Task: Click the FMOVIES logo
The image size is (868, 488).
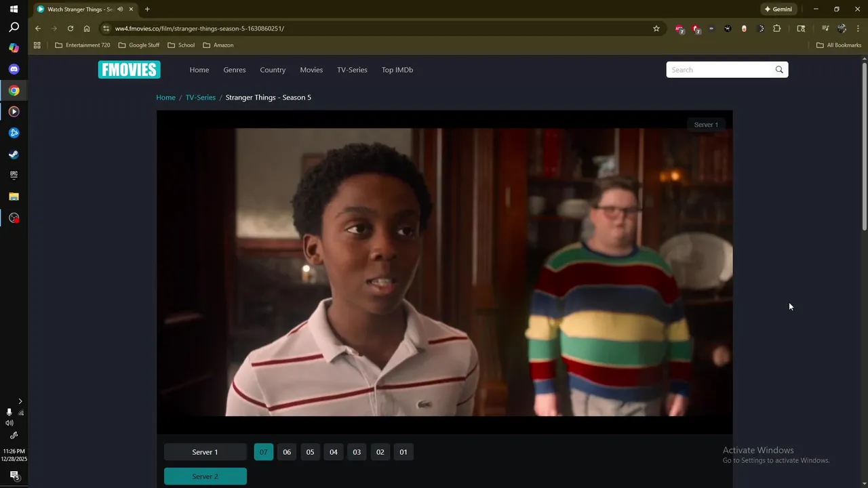Action: point(129,70)
